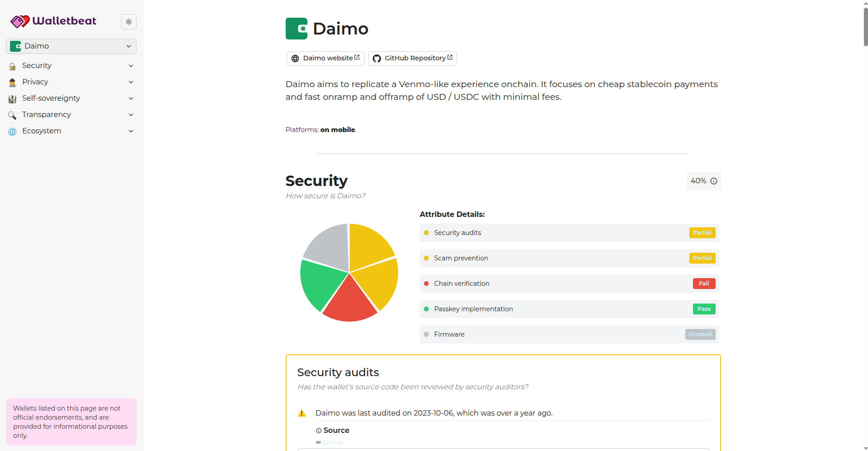The image size is (868, 451).
Task: Expand the Ecosystem section chevron
Action: pyautogui.click(x=131, y=131)
